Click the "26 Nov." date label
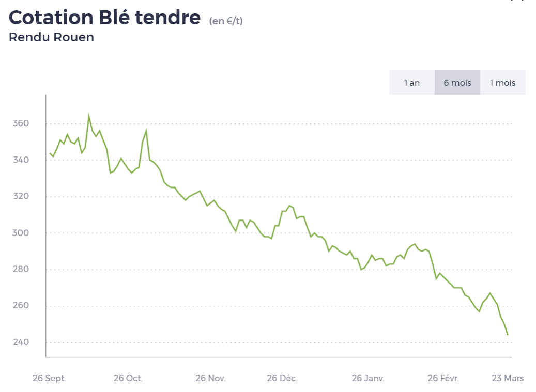 point(211,378)
